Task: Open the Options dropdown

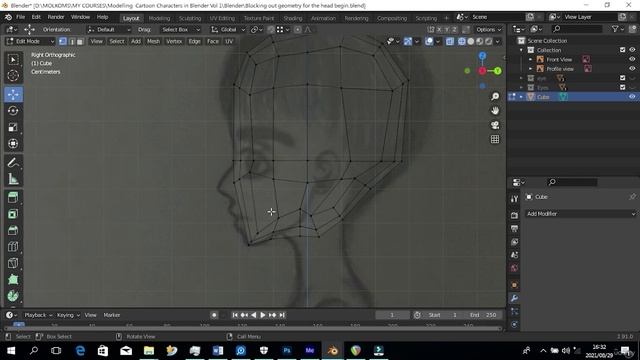Action: [488, 29]
